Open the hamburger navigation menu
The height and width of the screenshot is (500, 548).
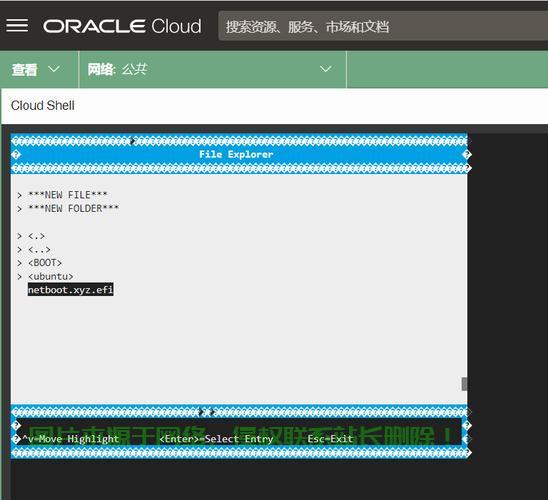pyautogui.click(x=17, y=26)
